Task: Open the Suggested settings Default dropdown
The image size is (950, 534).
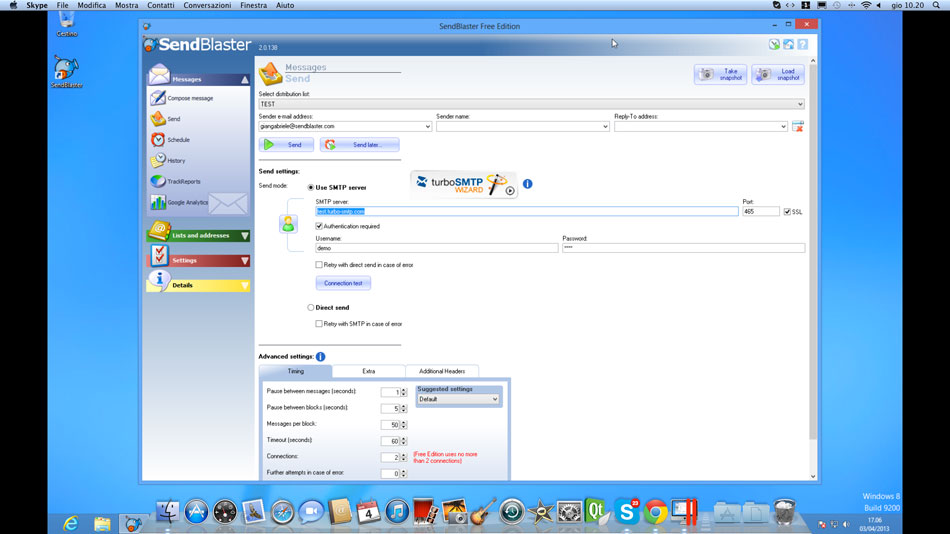Action: coord(458,399)
